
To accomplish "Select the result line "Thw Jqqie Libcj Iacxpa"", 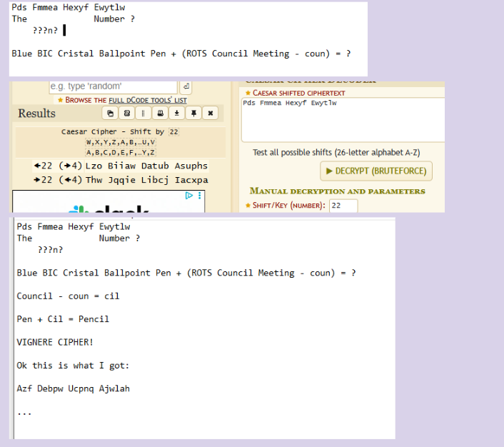I will click(x=147, y=180).
